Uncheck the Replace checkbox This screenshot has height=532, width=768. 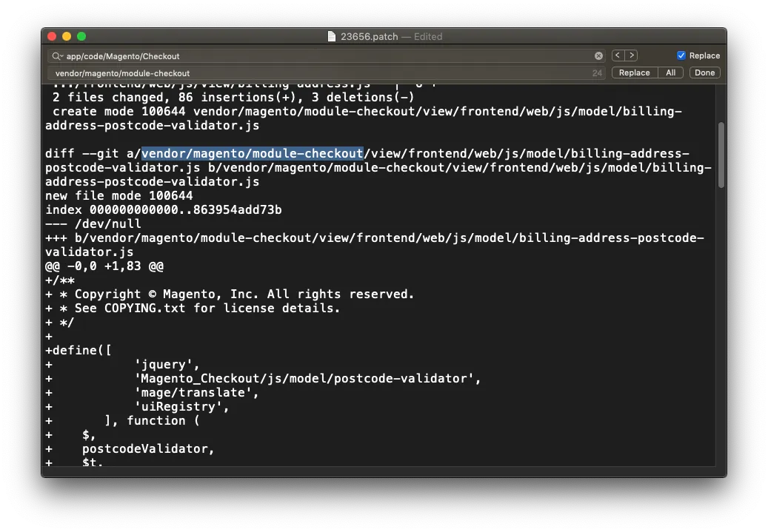(x=682, y=55)
